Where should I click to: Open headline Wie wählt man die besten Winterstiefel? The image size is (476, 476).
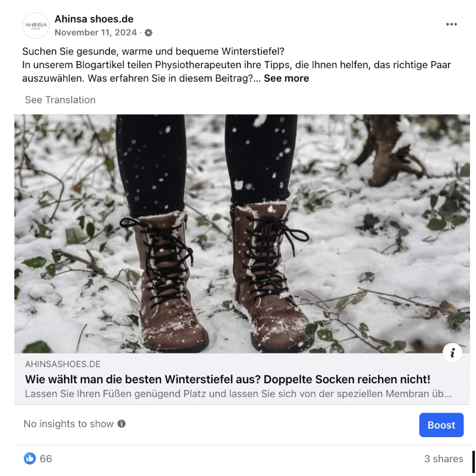(x=227, y=379)
